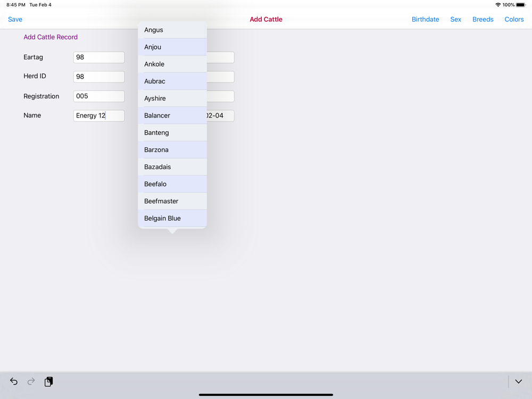Open the Sex selector
This screenshot has width=532, height=399.
456,19
